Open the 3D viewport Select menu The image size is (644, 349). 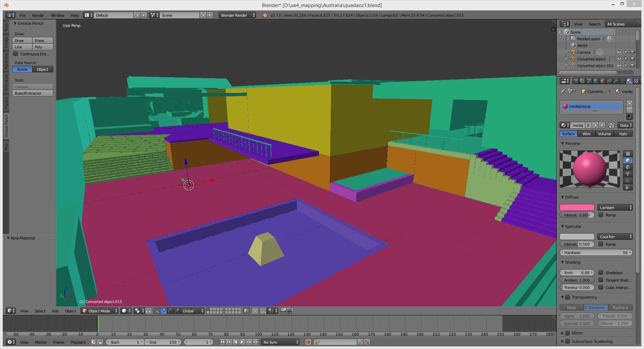coord(40,311)
